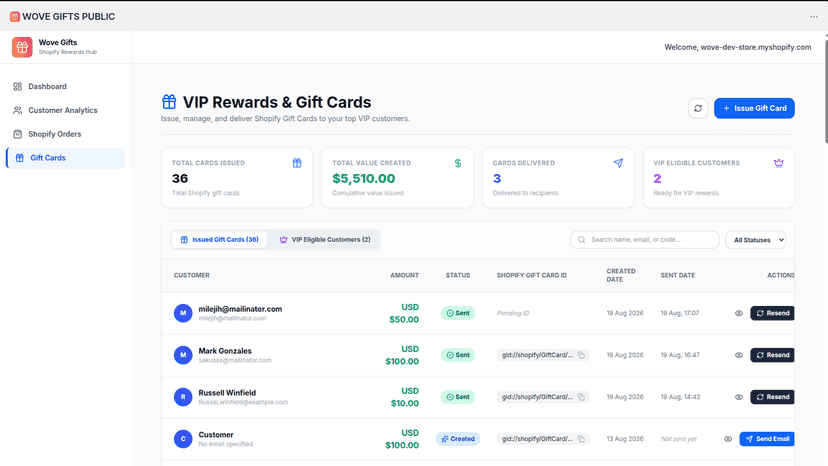Copy gift card ID for Russell Winfield
The image size is (828, 466).
581,397
